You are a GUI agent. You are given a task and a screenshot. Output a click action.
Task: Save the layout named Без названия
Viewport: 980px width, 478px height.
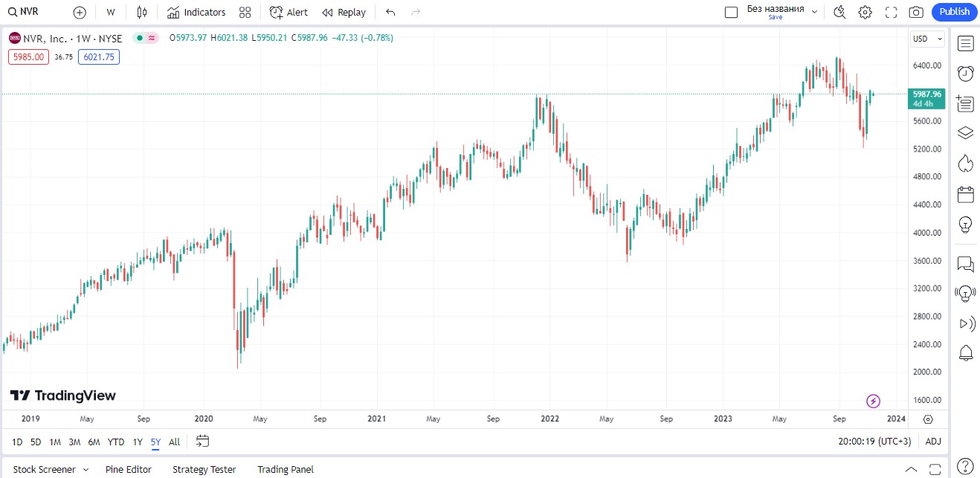coord(776,12)
